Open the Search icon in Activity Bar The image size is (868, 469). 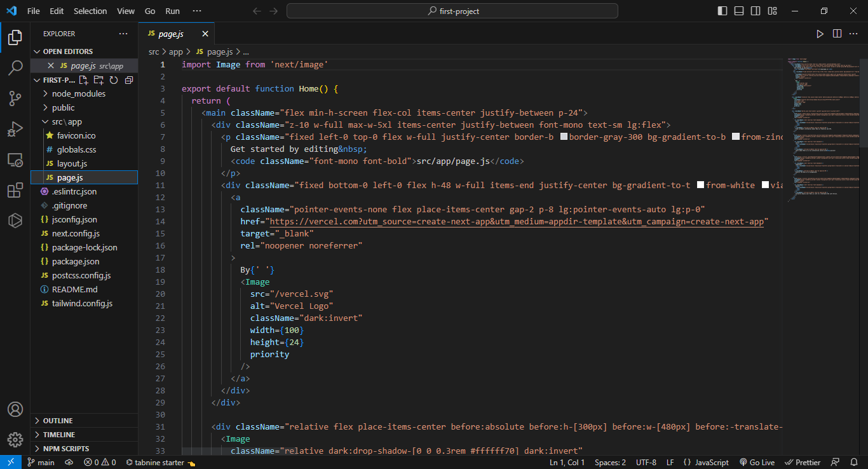[x=15, y=68]
